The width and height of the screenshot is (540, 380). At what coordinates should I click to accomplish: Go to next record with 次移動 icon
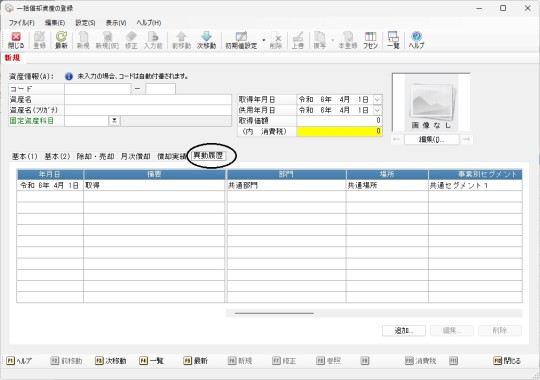(206, 40)
